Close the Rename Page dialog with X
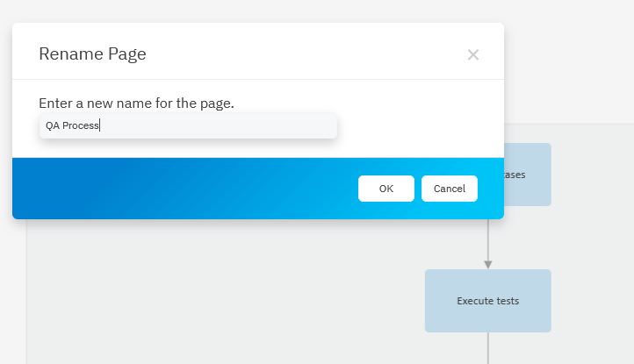The image size is (634, 364). [472, 54]
